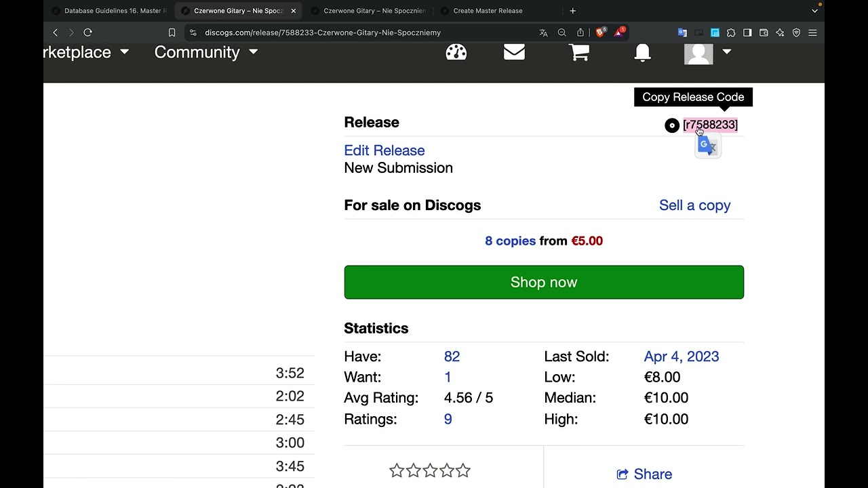This screenshot has height=488, width=868.
Task: Click the picture-in-picture extension icon
Action: [698, 33]
